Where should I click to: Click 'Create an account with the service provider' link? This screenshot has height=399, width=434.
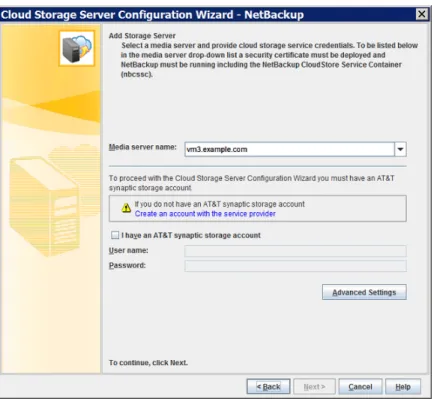[205, 214]
